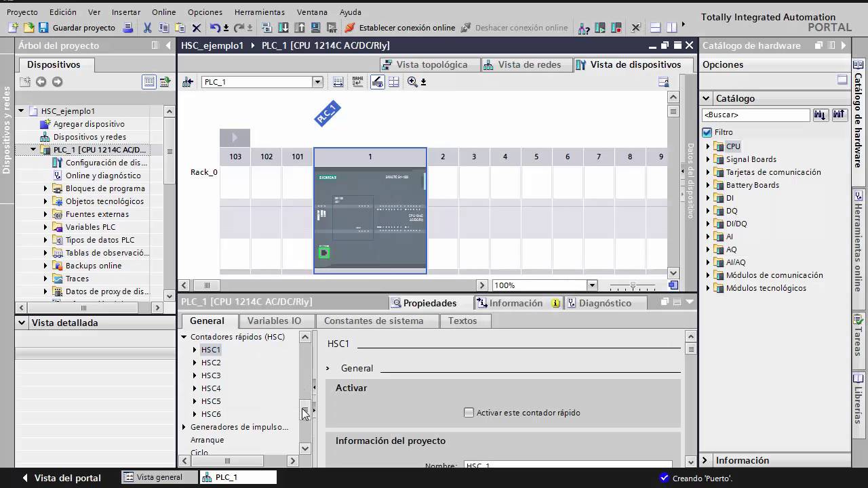Open the Ver menu
Viewport: 868px width, 488px height.
94,12
